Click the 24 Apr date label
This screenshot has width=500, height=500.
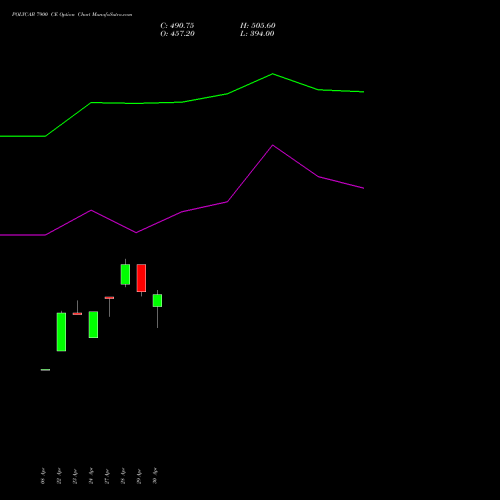tap(91, 476)
